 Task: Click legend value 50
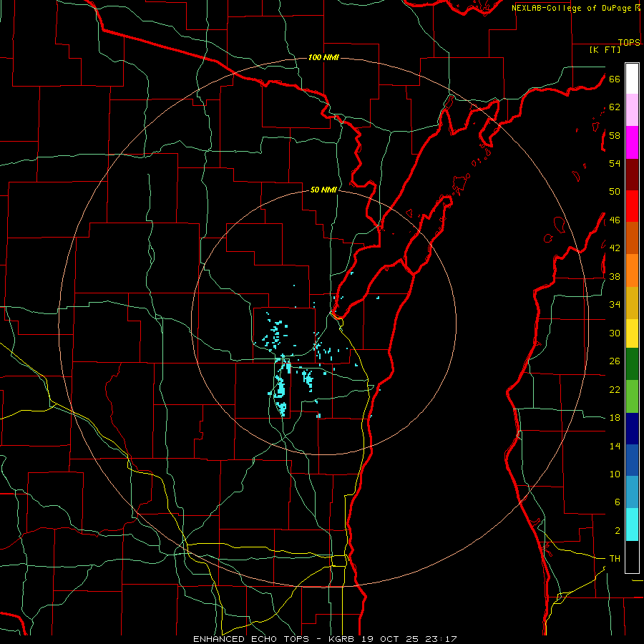tap(615, 192)
